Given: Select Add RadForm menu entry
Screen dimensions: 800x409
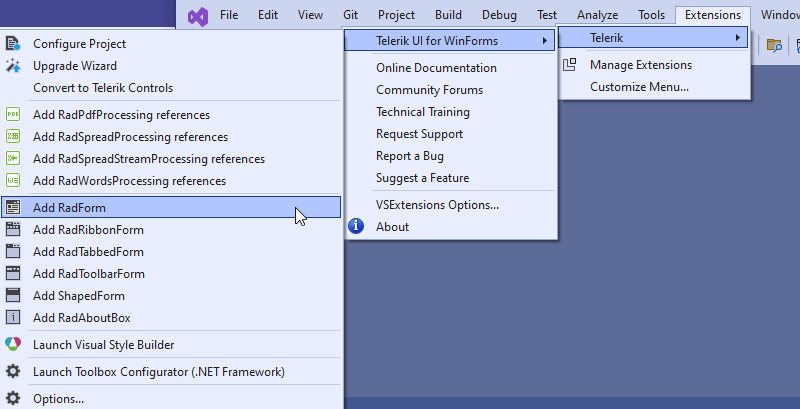Looking at the screenshot, I should pyautogui.click(x=70, y=208).
